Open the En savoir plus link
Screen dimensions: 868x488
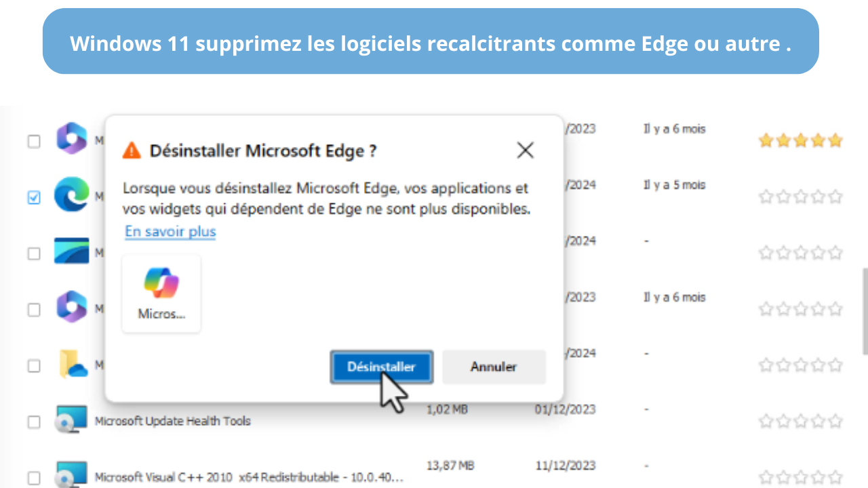[170, 231]
